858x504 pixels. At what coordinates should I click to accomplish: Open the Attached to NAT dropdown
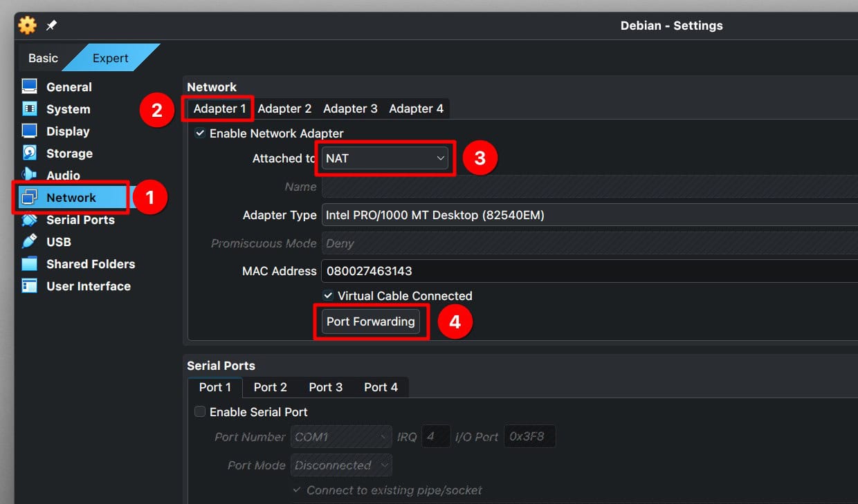385,158
